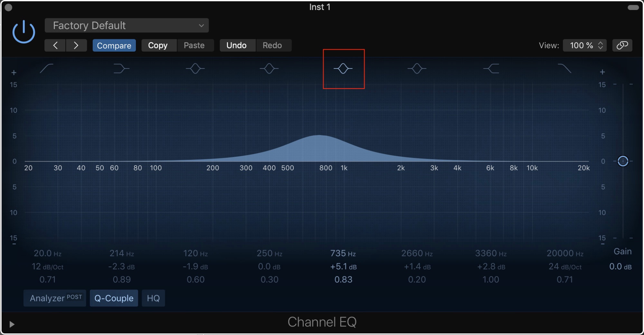Toggle the high cut filter band icon
Image resolution: width=644 pixels, height=335 pixels.
pos(564,69)
